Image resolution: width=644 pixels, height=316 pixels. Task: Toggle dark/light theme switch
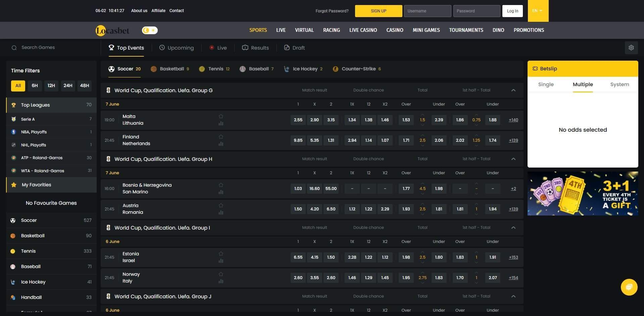click(x=150, y=30)
